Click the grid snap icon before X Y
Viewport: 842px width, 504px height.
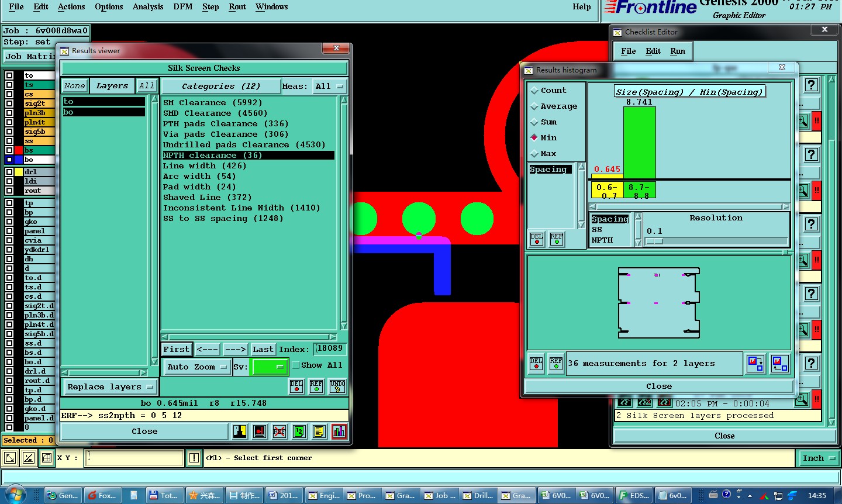tap(47, 458)
